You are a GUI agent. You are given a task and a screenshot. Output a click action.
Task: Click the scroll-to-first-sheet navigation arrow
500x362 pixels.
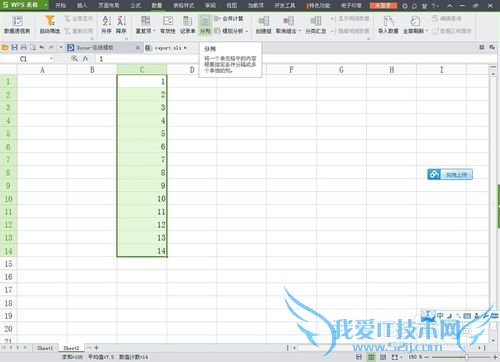pyautogui.click(x=4, y=348)
